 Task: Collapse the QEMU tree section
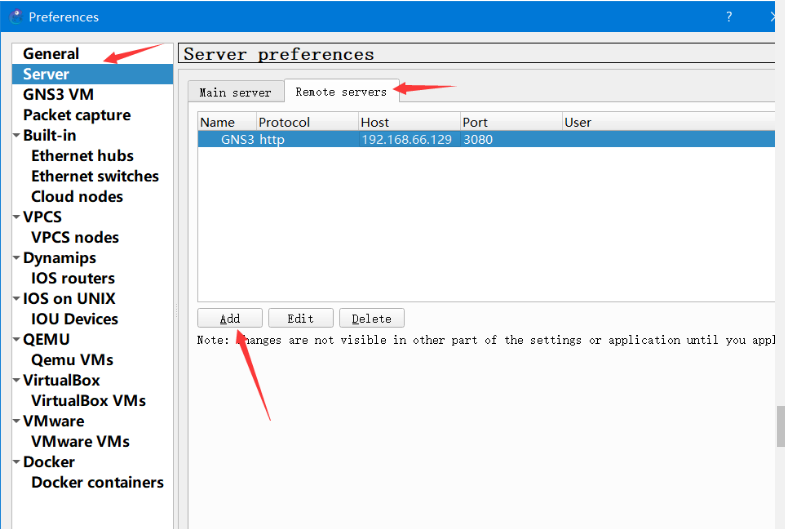(x=17, y=339)
